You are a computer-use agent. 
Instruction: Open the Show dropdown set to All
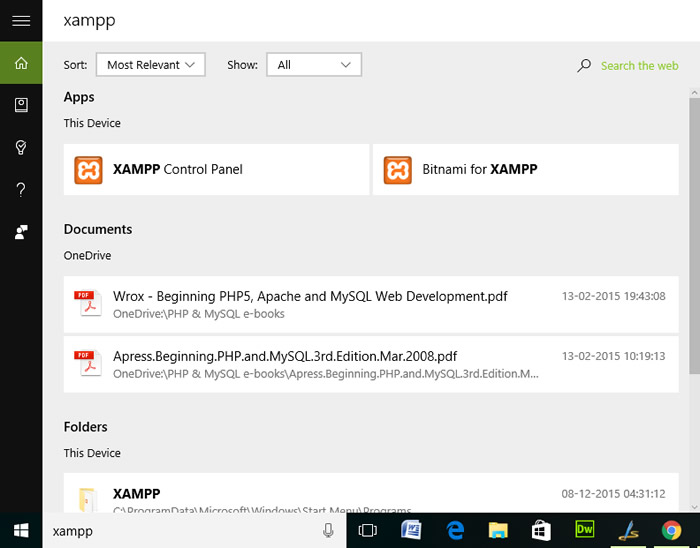[x=314, y=65]
